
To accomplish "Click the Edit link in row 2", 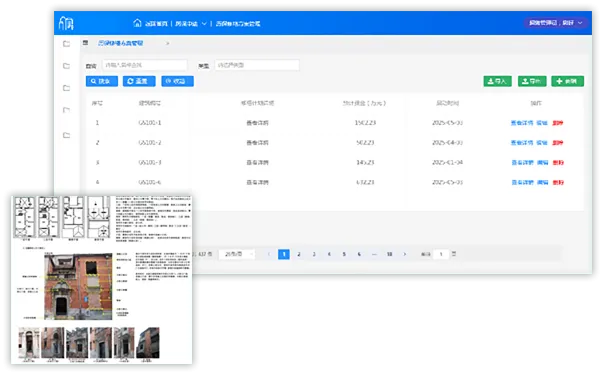I will pos(542,143).
